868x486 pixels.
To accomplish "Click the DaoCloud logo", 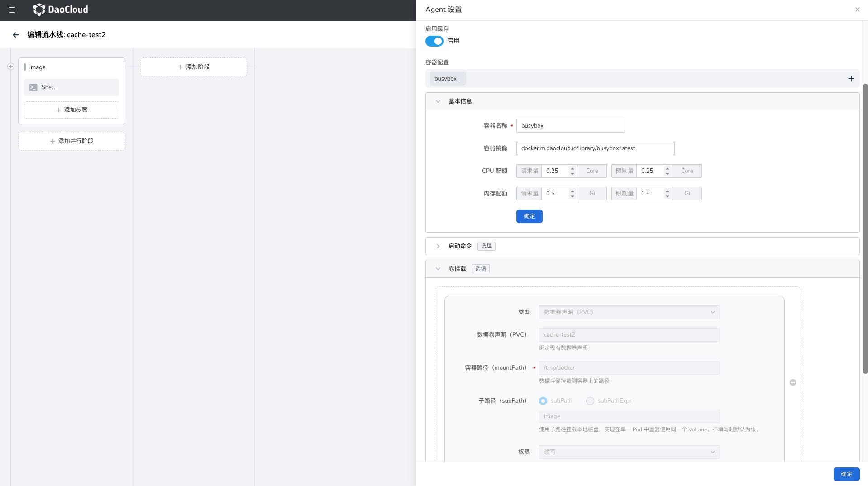I will pyautogui.click(x=61, y=10).
